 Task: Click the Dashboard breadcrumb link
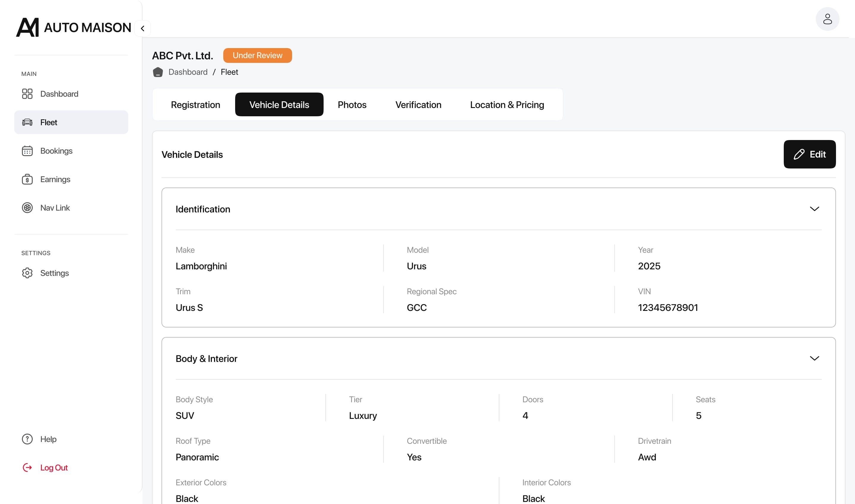[188, 72]
